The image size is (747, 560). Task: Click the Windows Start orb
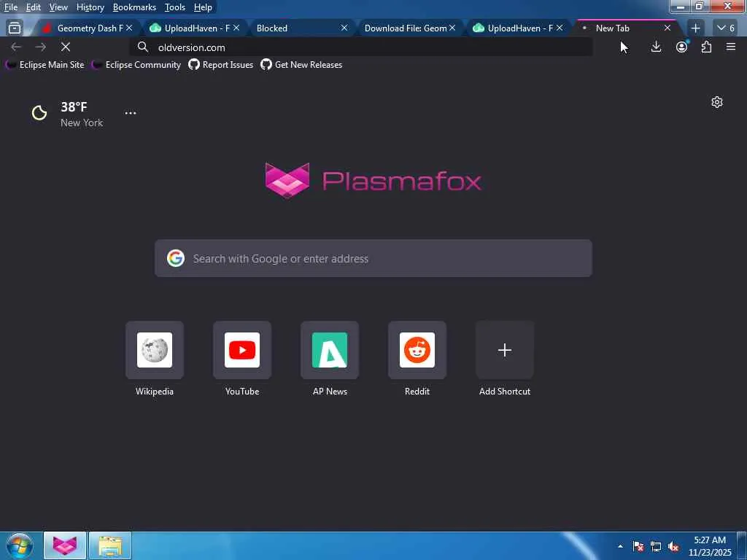click(x=20, y=545)
